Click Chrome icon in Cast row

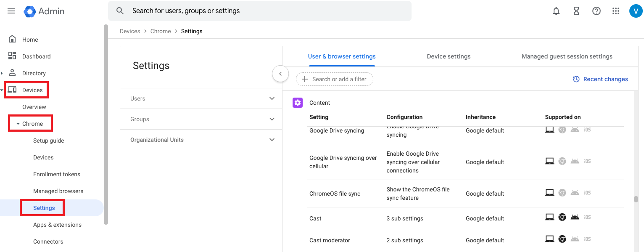[x=562, y=217]
